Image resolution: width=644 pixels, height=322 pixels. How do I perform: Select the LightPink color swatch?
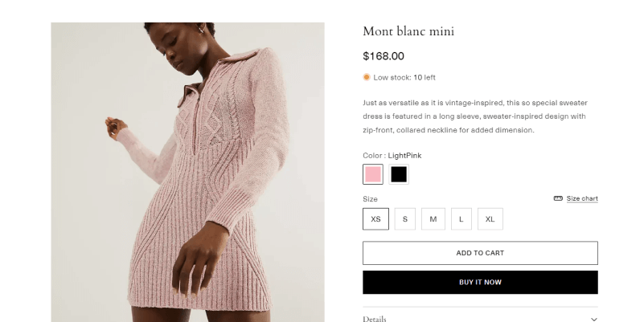pos(373,174)
